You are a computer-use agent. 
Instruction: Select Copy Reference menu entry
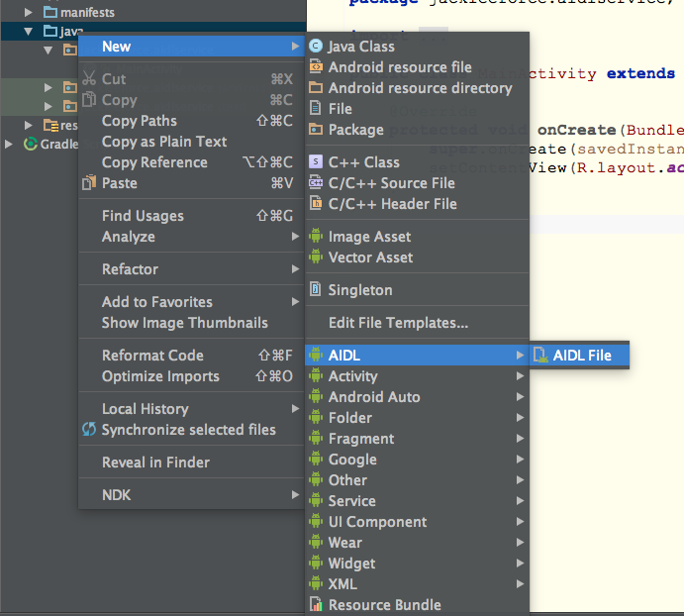pyautogui.click(x=154, y=162)
